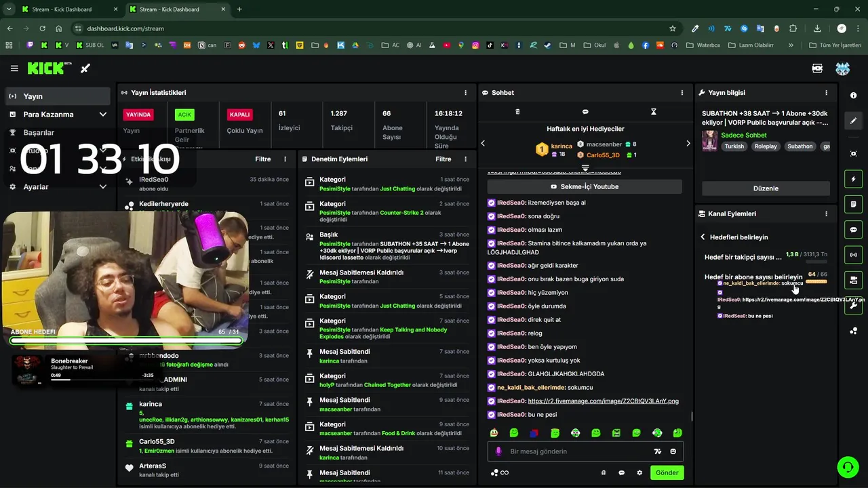Show next top gifters with right arrow
This screenshot has width=868, height=488.
[688, 144]
